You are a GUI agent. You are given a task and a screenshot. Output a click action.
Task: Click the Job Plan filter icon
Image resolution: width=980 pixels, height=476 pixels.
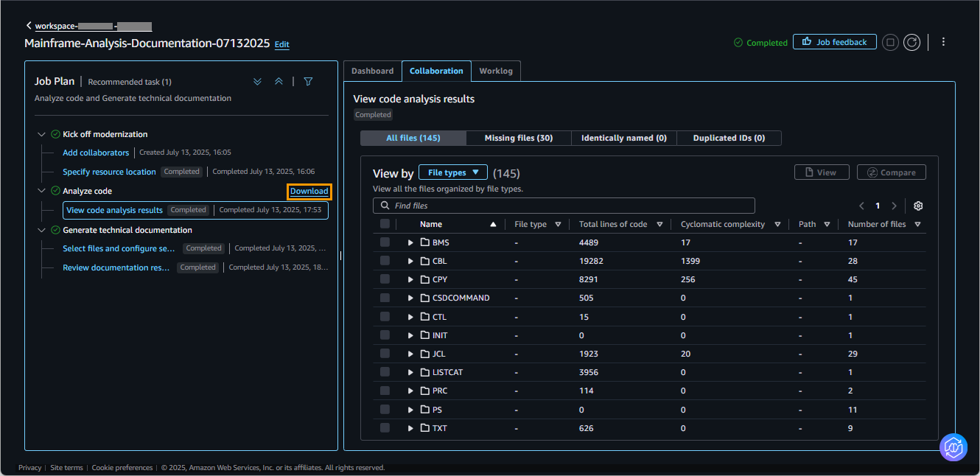(308, 82)
